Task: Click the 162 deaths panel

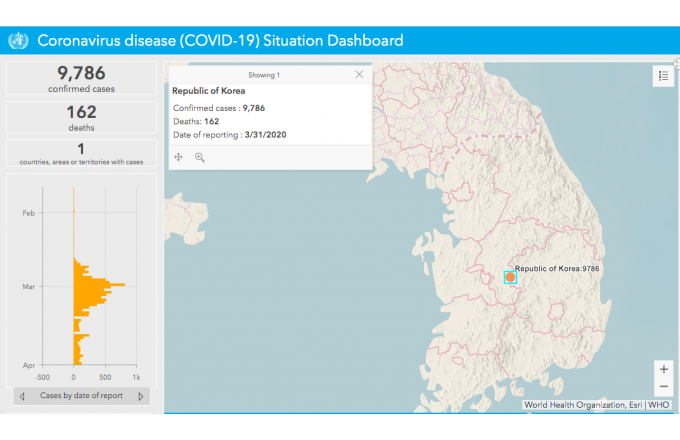Action: coord(81,117)
